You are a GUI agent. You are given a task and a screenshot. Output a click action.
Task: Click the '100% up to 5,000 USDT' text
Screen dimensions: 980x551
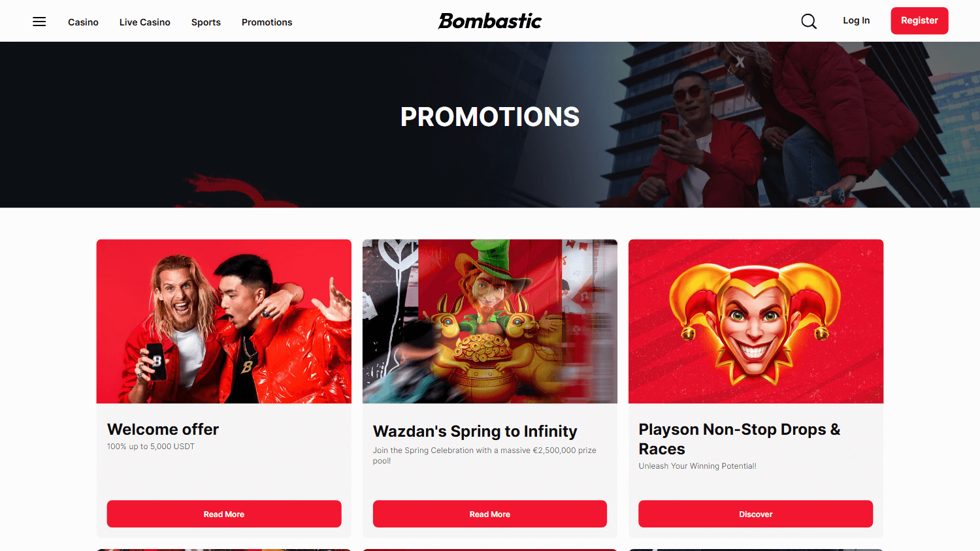coord(151,447)
